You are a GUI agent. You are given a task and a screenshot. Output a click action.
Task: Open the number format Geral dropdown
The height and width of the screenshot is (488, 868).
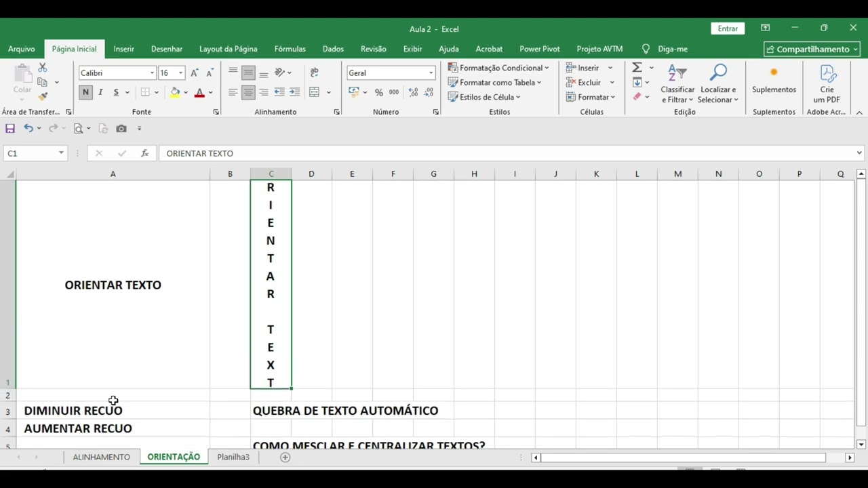431,73
